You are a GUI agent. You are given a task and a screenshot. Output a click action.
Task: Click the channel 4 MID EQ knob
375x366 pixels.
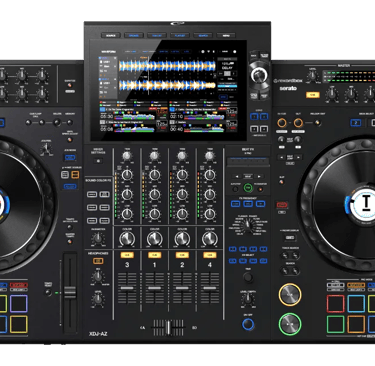210,194
